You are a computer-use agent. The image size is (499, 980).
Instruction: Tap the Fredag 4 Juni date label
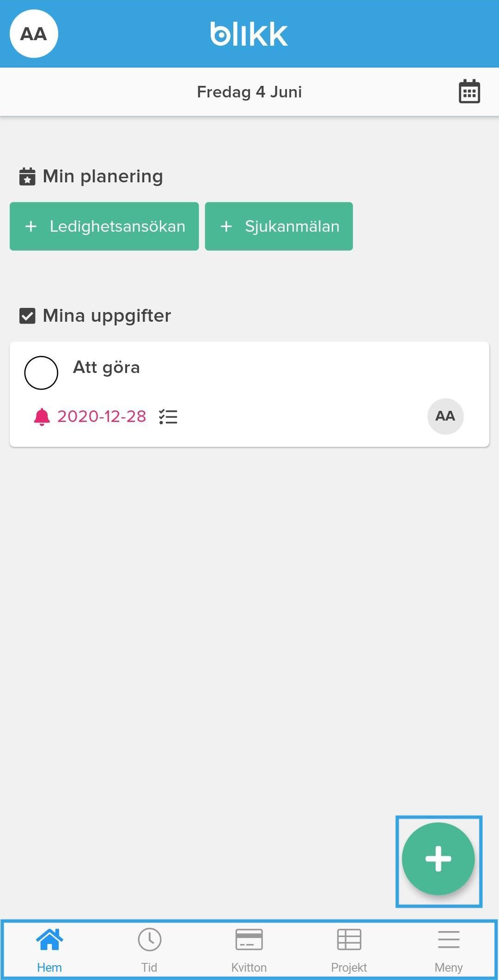point(249,92)
